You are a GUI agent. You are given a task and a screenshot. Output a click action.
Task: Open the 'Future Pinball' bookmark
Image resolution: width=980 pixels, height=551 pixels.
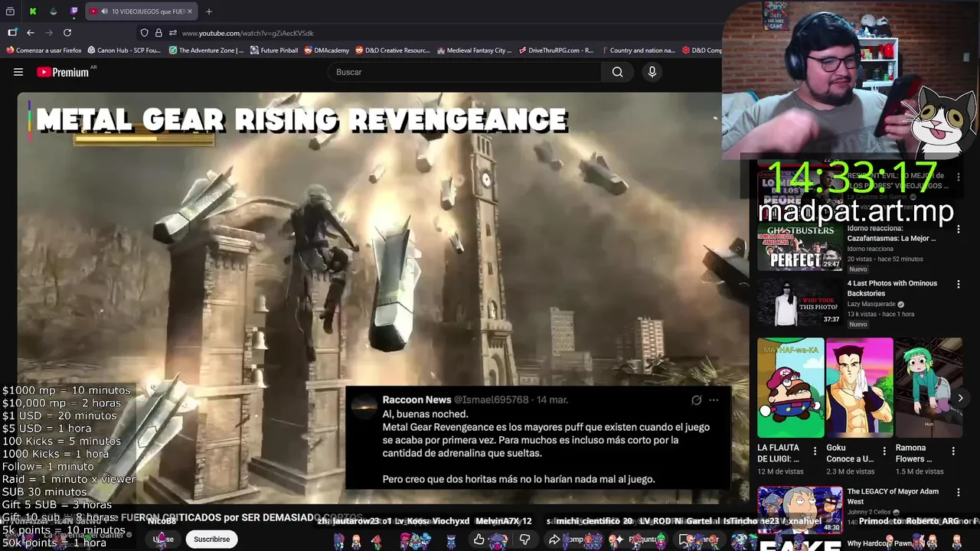pos(274,51)
